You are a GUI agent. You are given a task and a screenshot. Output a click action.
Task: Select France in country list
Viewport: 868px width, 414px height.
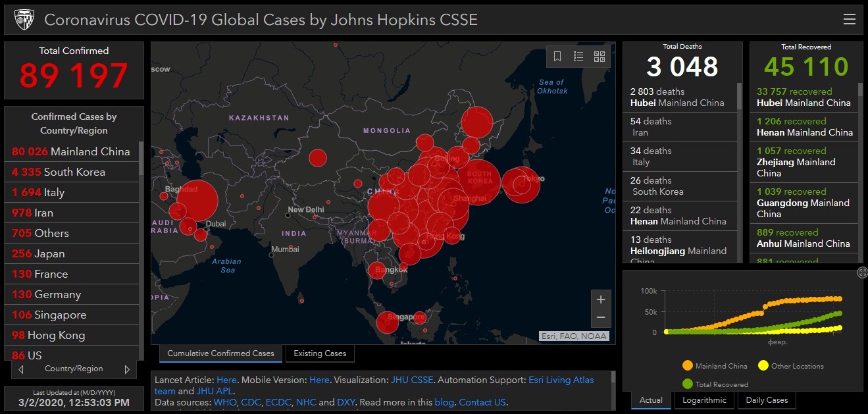(71, 274)
